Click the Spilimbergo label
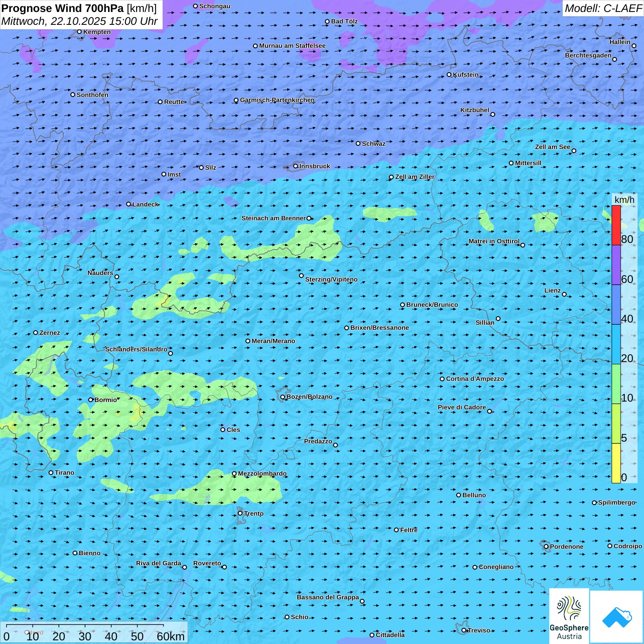 click(x=616, y=502)
